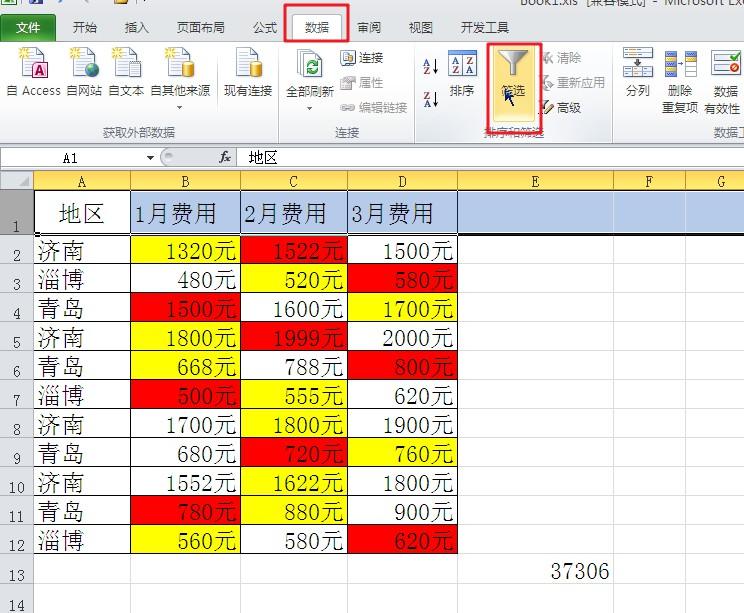Image resolution: width=744 pixels, height=613 pixels.
Task: Click the Name Box showing A1
Action: click(x=72, y=158)
